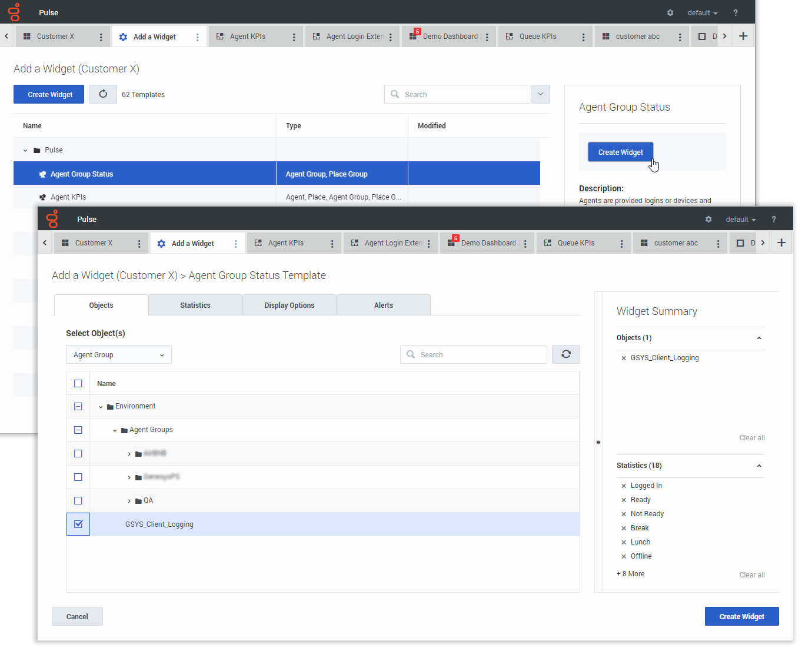812x651 pixels.
Task: Select the Objects tab
Action: pos(101,305)
